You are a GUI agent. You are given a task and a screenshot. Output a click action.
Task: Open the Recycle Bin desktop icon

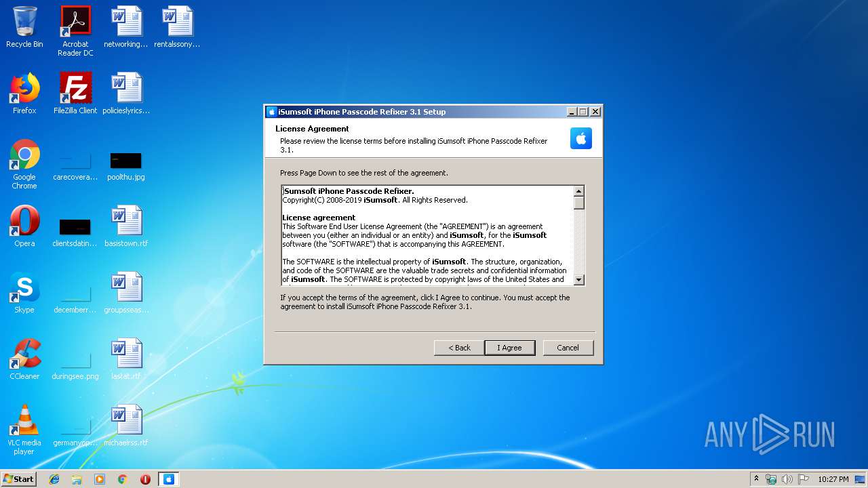pyautogui.click(x=24, y=27)
